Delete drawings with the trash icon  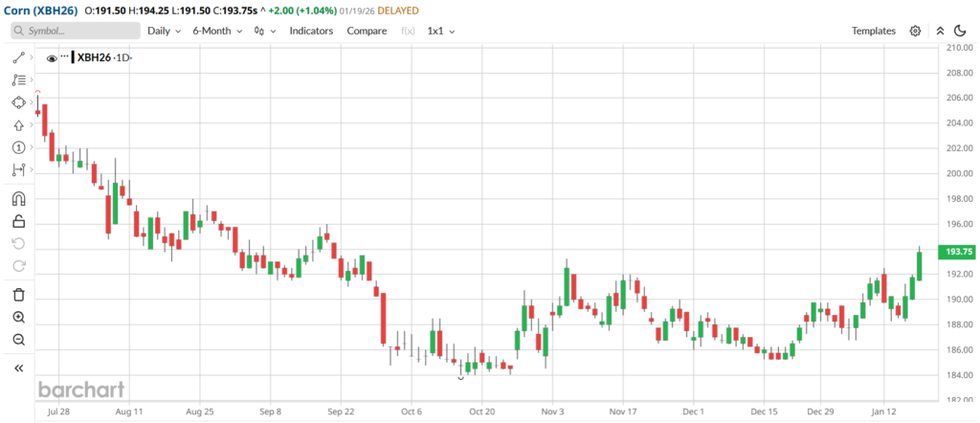(x=18, y=295)
